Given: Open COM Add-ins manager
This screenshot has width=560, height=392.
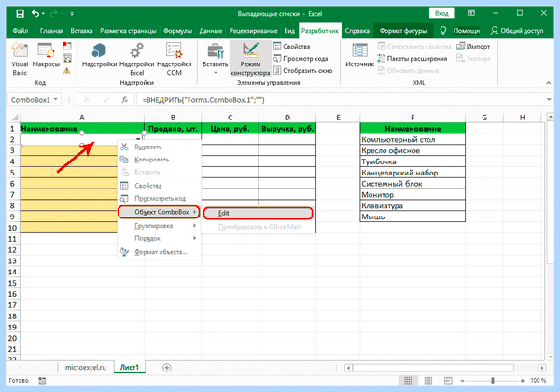Looking at the screenshot, I should (x=175, y=59).
